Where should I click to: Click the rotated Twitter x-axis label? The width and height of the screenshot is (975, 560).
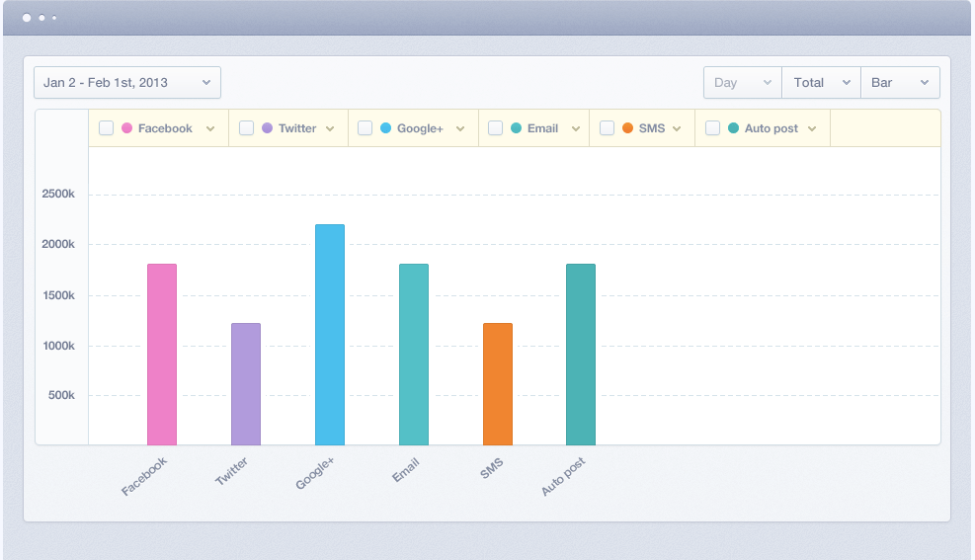231,470
